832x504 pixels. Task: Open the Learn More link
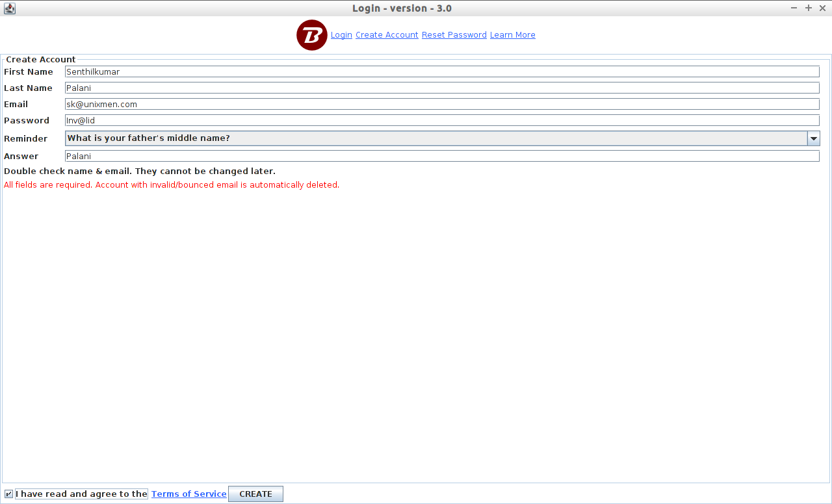[513, 35]
